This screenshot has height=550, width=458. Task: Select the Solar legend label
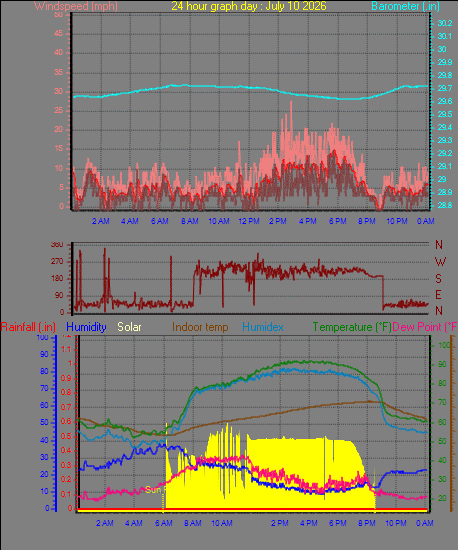(x=129, y=327)
